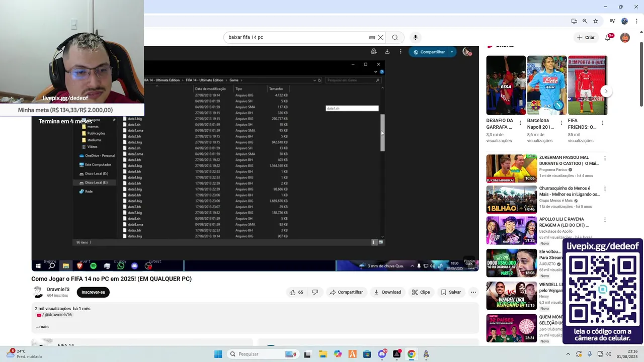The width and height of the screenshot is (644, 362).
Task: Click the Programa Panico channel name
Action: click(553, 170)
